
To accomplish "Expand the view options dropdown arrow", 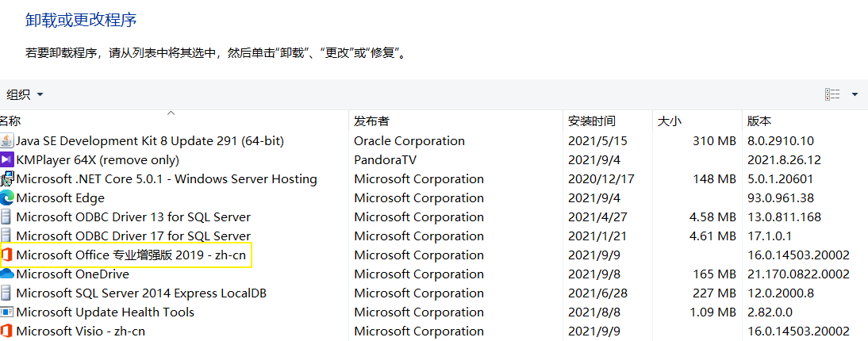I will click(855, 94).
